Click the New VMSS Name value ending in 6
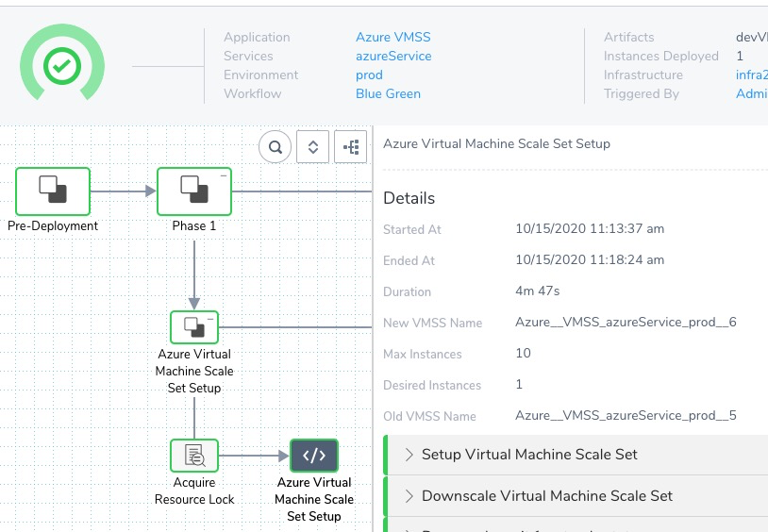768x532 pixels. (626, 322)
